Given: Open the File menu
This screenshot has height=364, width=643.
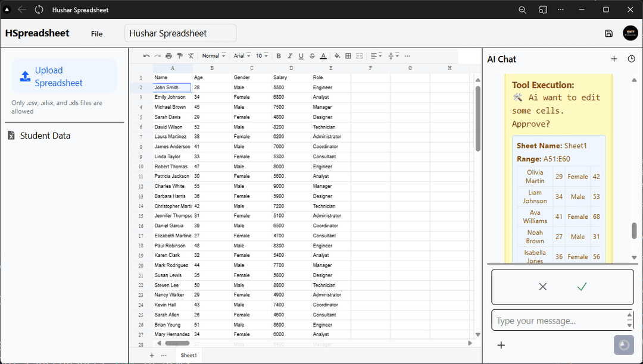Looking at the screenshot, I should click(96, 34).
